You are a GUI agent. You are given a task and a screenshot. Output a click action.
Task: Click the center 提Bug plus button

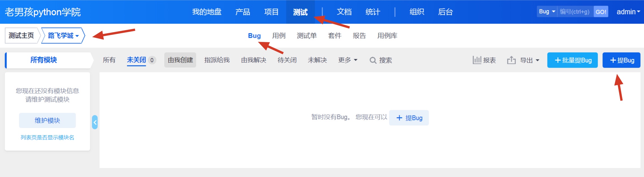coord(409,118)
